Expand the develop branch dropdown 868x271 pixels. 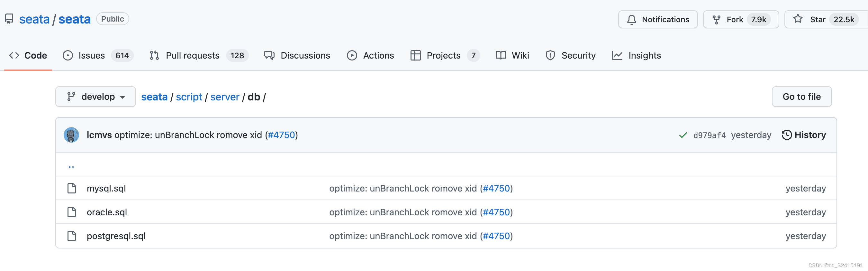point(96,97)
